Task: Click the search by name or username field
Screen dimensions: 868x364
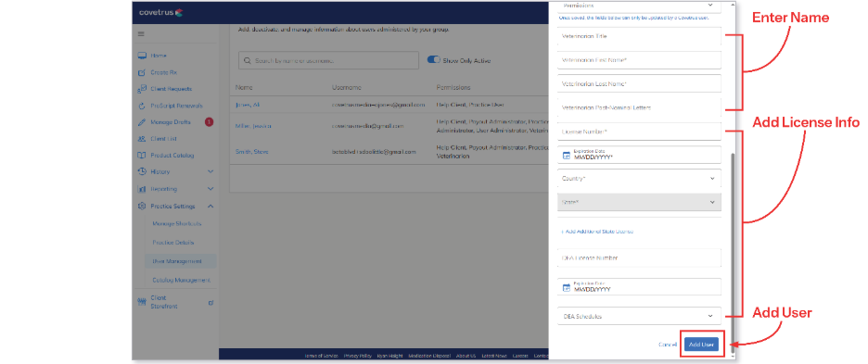Action: (x=328, y=61)
